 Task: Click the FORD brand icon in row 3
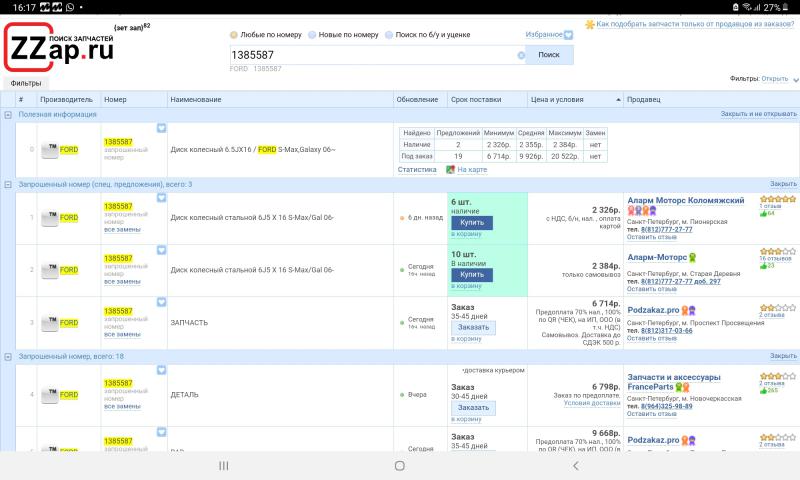(49, 322)
